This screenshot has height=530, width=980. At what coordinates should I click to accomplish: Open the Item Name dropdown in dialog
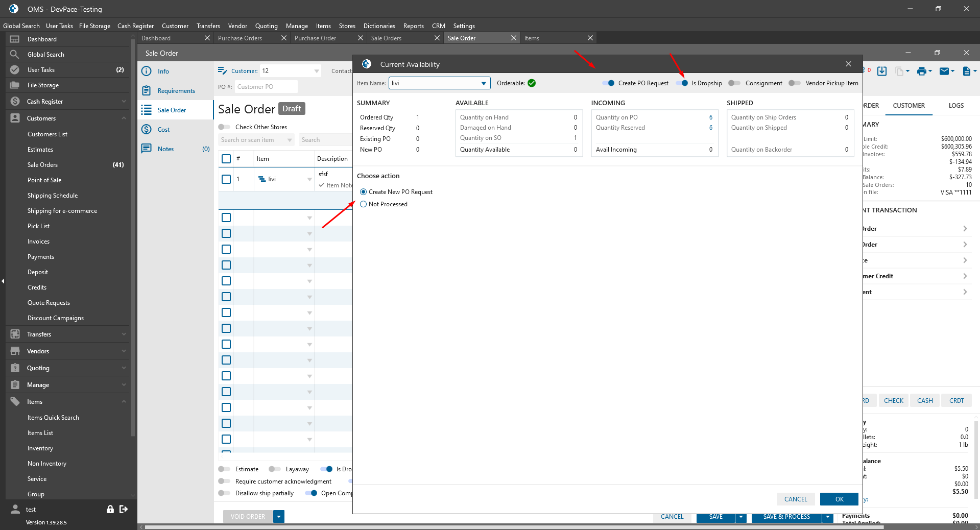click(484, 83)
